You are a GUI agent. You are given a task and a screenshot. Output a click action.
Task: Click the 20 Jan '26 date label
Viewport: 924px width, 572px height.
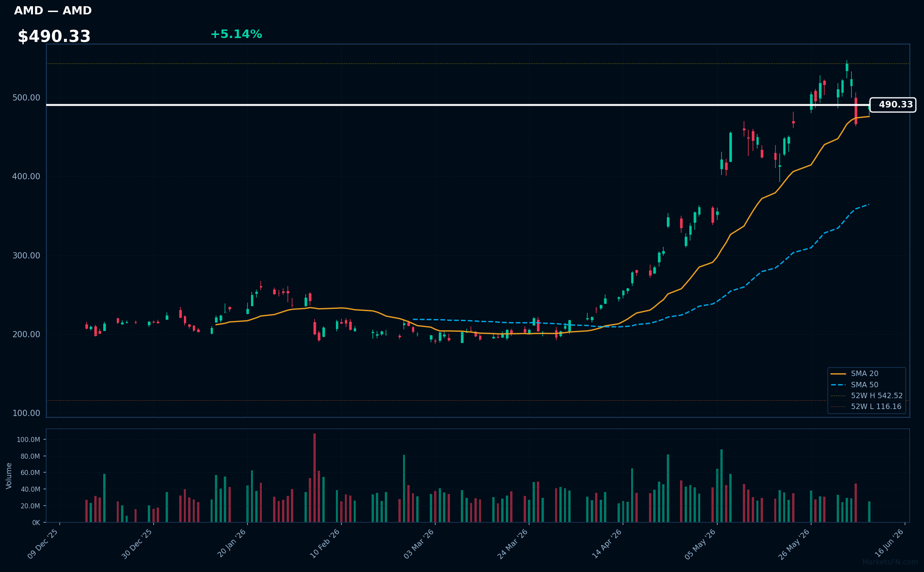[x=232, y=544]
